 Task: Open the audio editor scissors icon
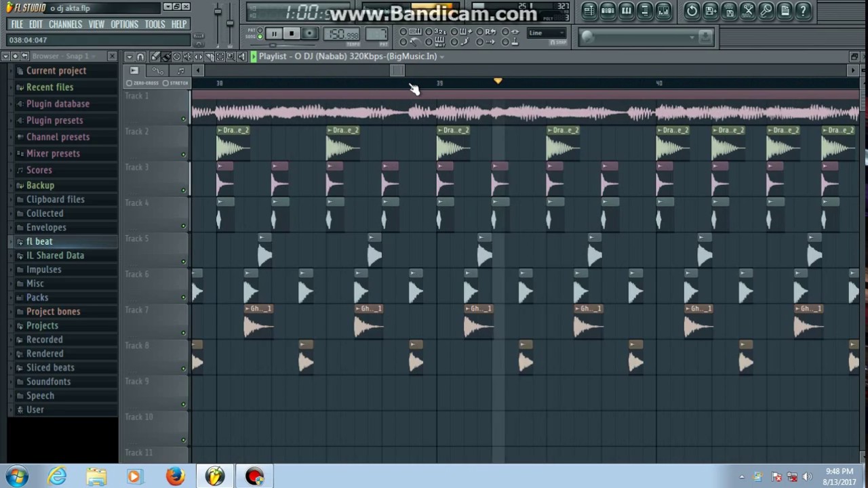[747, 10]
